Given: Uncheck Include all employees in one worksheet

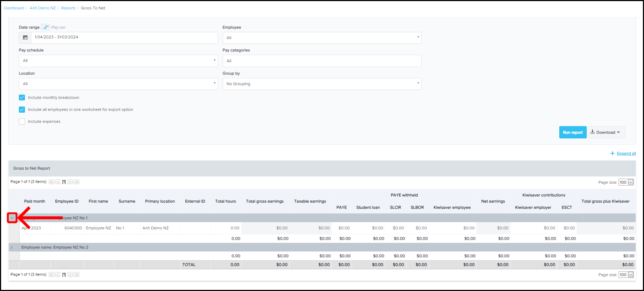Looking at the screenshot, I should point(22,109).
